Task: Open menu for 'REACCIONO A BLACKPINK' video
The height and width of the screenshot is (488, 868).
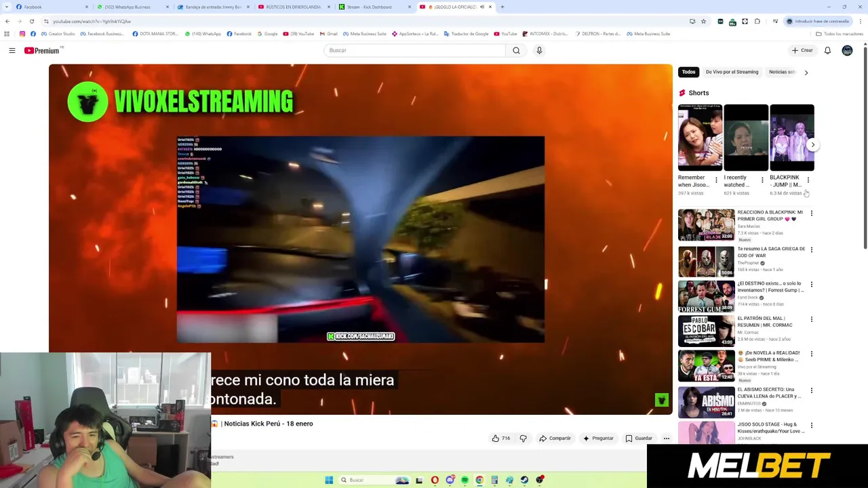Action: click(x=811, y=213)
